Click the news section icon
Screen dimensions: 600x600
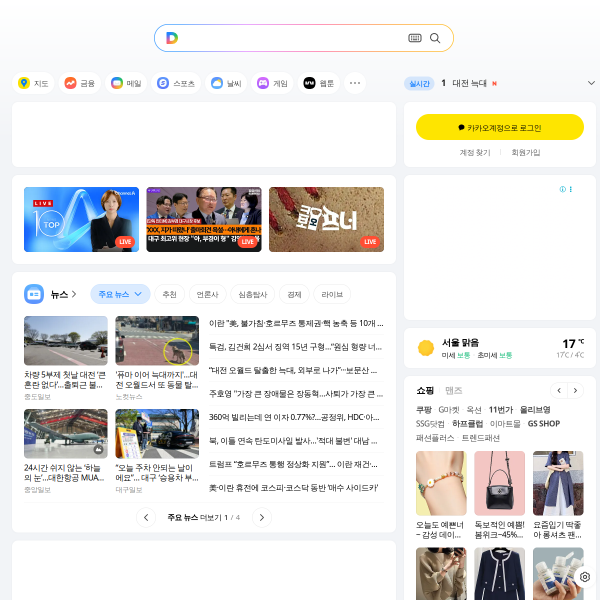point(34,294)
